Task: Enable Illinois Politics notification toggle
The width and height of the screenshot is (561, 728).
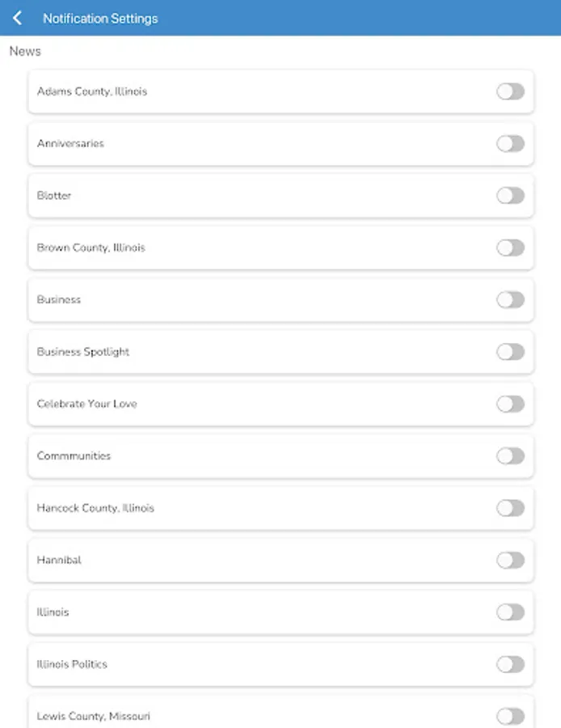Action: pyautogui.click(x=510, y=664)
